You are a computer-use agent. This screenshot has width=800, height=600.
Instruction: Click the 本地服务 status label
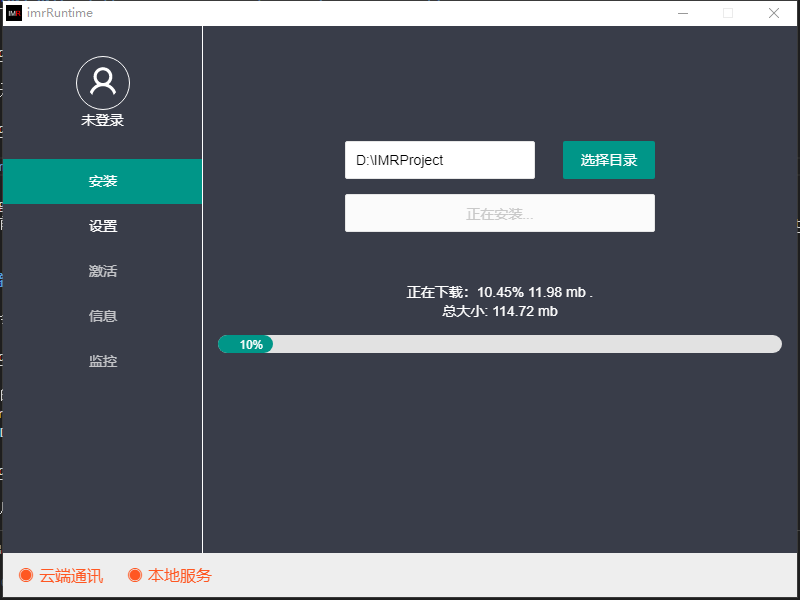(x=180, y=576)
